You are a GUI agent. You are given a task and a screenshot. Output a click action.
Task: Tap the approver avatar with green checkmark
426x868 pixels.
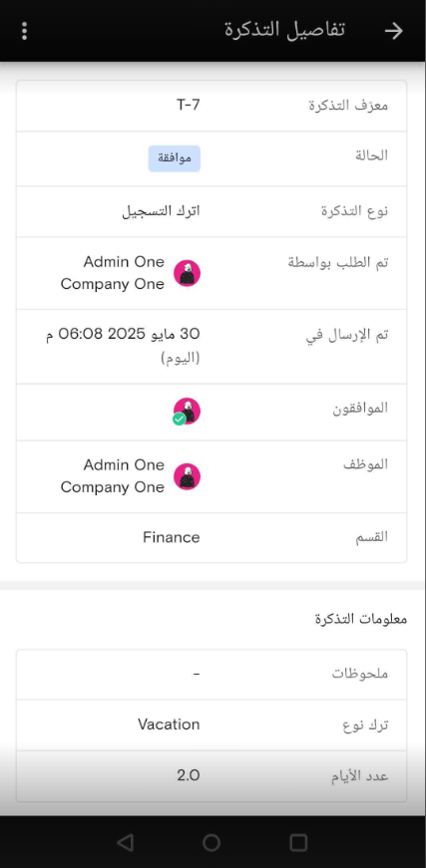187,412
